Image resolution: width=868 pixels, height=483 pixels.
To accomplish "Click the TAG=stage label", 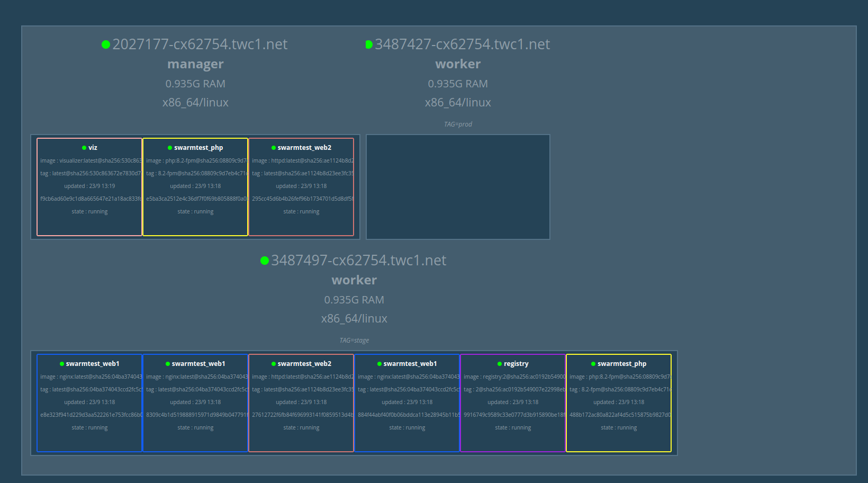I will pos(354,341).
